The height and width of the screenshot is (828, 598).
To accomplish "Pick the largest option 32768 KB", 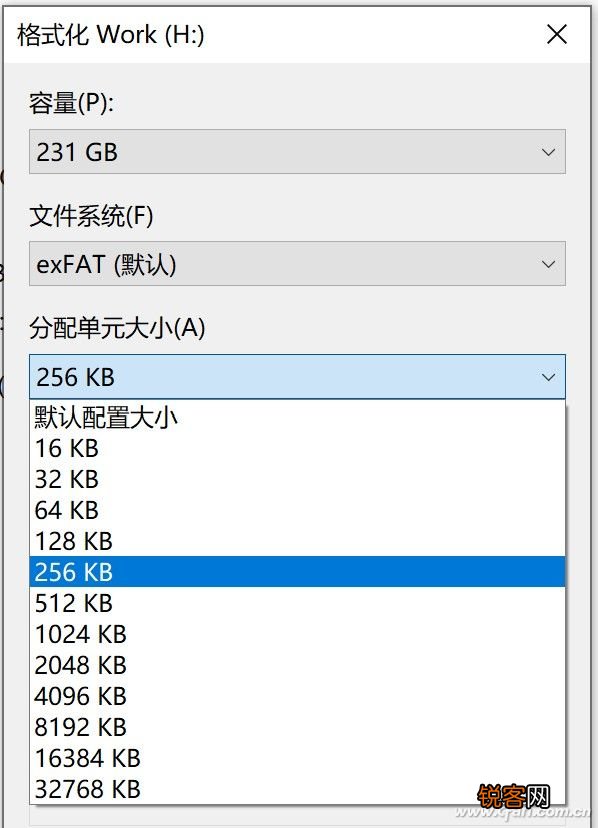I will click(x=88, y=789).
